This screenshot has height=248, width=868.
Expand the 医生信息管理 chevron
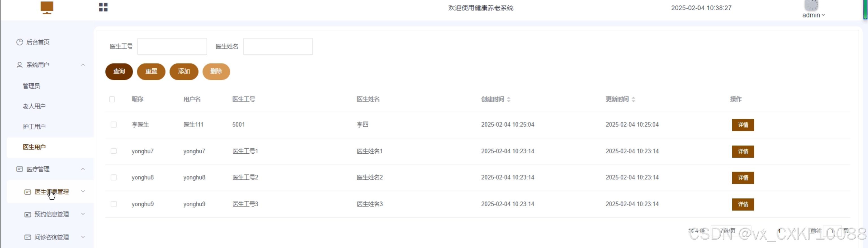pyautogui.click(x=83, y=192)
